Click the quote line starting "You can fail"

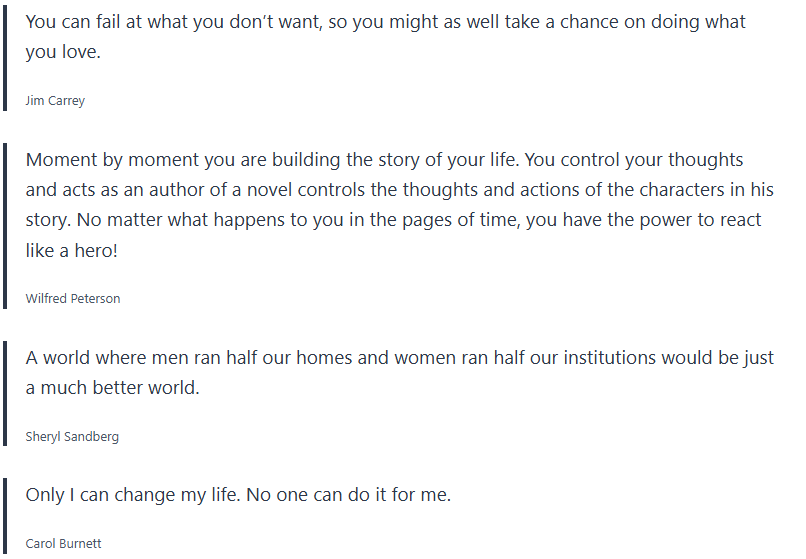pos(385,22)
